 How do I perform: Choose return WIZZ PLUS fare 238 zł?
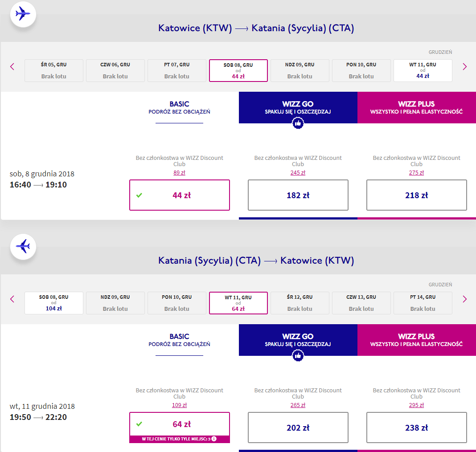(x=416, y=428)
